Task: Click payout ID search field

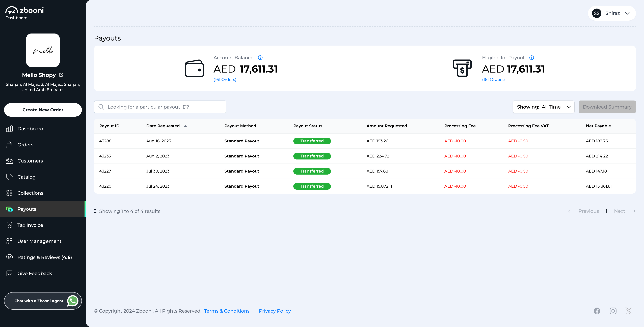Action: click(160, 107)
